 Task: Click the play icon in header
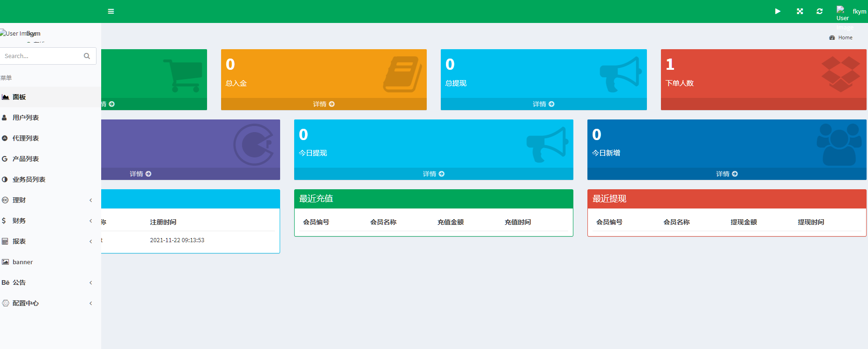(778, 11)
